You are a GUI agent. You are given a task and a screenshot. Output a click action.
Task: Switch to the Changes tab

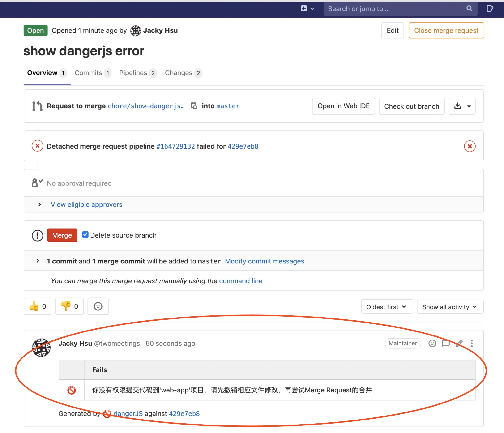pos(179,73)
